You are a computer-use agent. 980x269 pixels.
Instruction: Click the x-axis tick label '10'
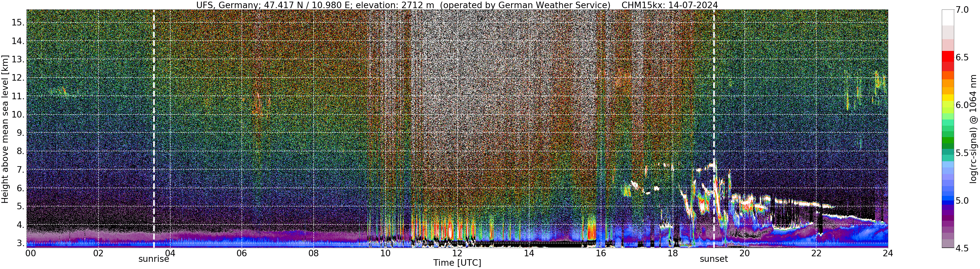coord(385,253)
